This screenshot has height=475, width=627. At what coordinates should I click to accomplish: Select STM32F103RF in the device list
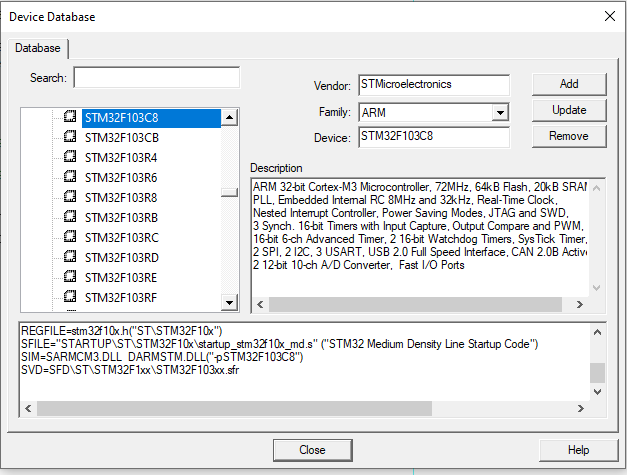pyautogui.click(x=121, y=297)
